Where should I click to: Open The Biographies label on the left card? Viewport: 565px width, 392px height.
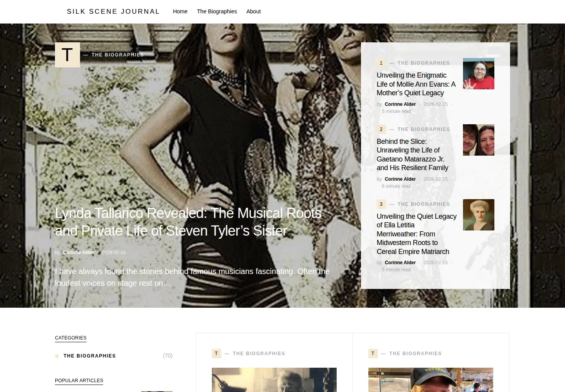(x=259, y=354)
